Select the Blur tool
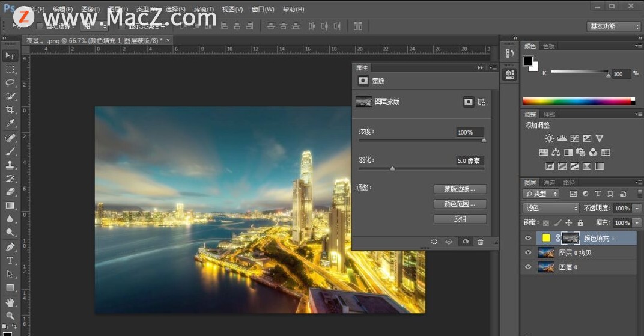The image size is (644, 336). (x=10, y=219)
